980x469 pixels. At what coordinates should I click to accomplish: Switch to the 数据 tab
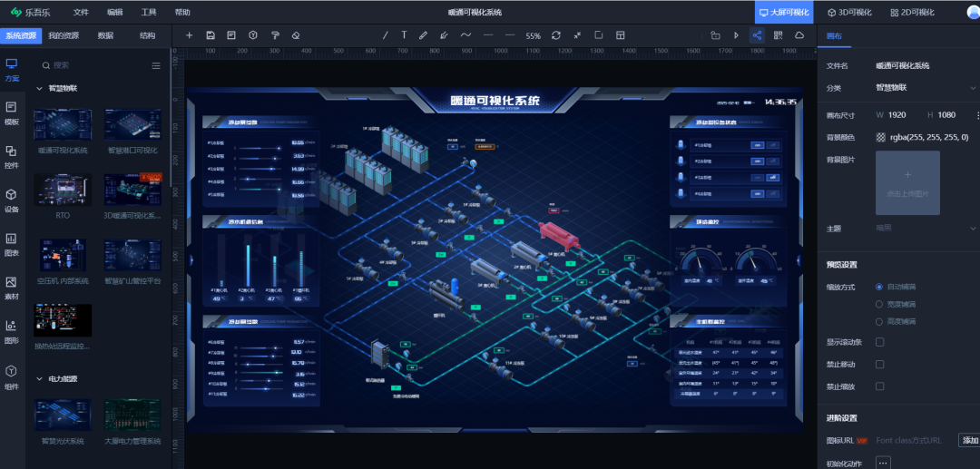(105, 35)
